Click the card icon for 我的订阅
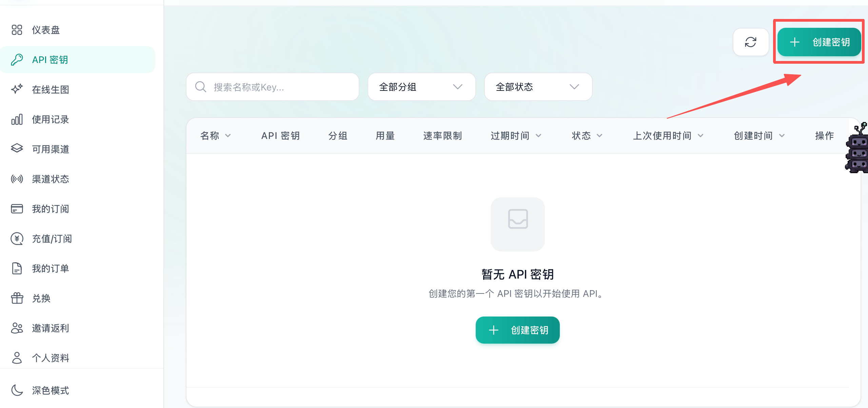This screenshot has height=408, width=868. 17,209
